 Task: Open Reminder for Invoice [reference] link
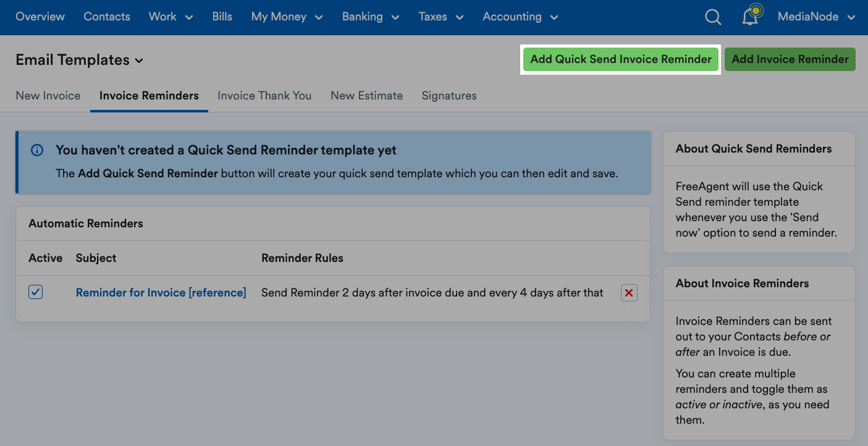161,293
